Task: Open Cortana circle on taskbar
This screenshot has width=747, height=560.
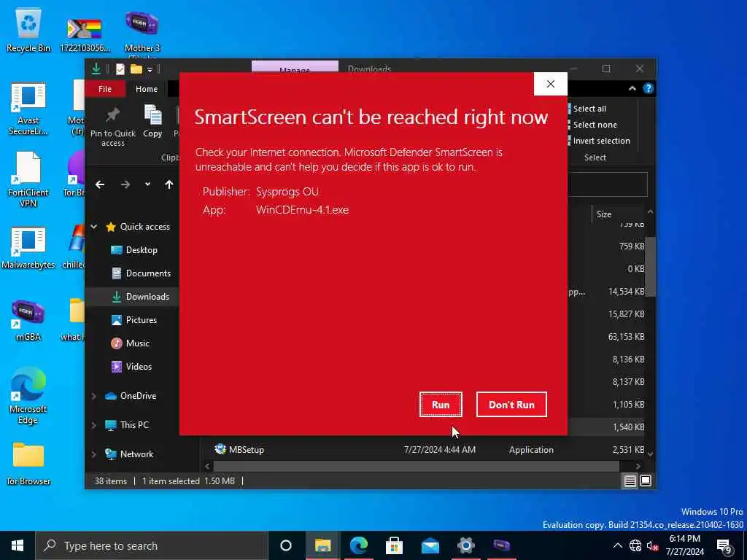Action: 286,545
